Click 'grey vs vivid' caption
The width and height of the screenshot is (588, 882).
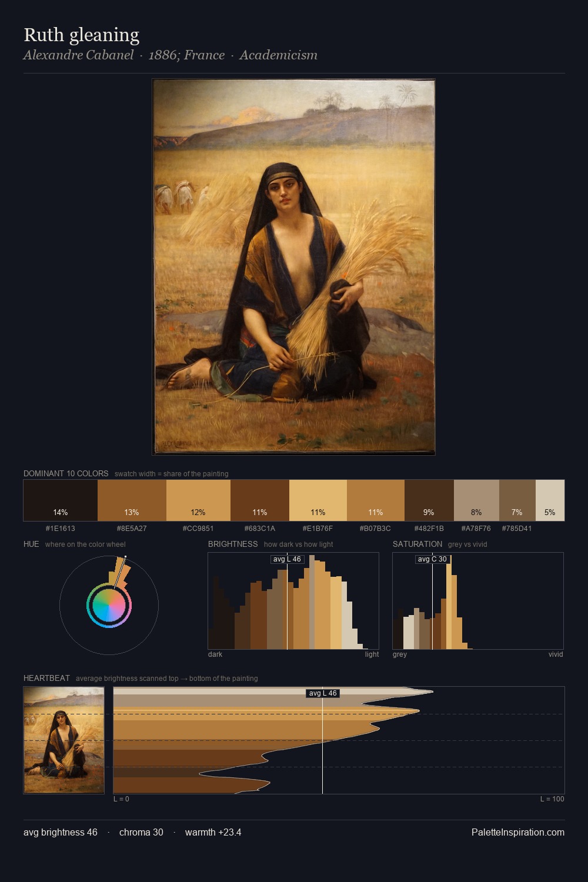[x=467, y=544]
